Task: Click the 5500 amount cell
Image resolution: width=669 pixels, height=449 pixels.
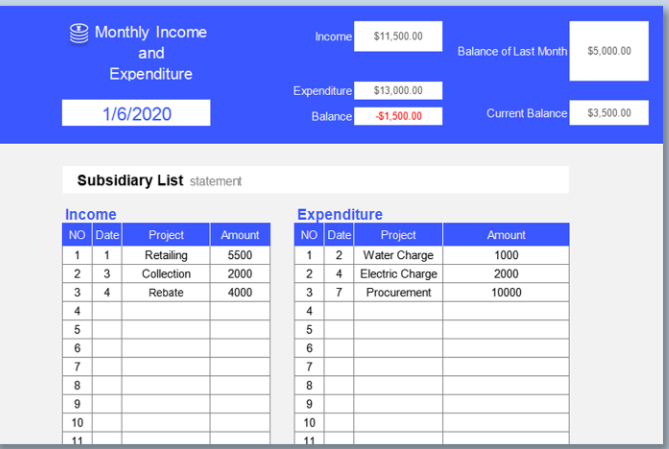Action: tap(240, 255)
